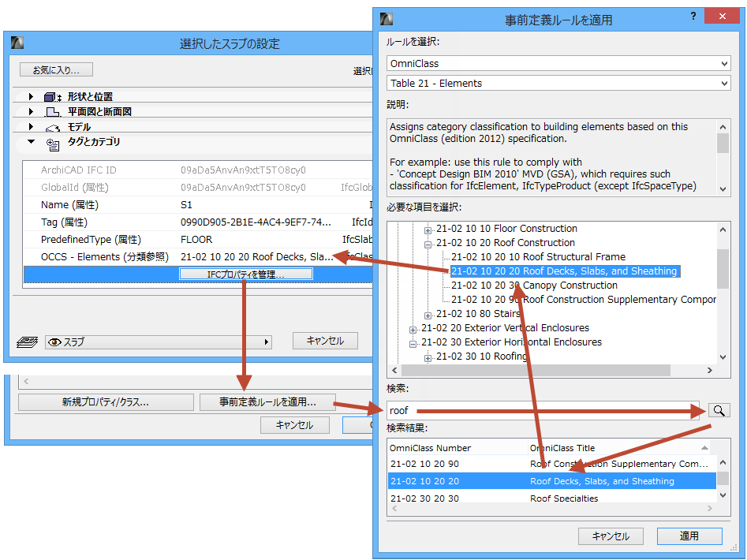Select 21-02 10 10 Floor Construction item
This screenshot has width=747, height=560.
tap(506, 229)
